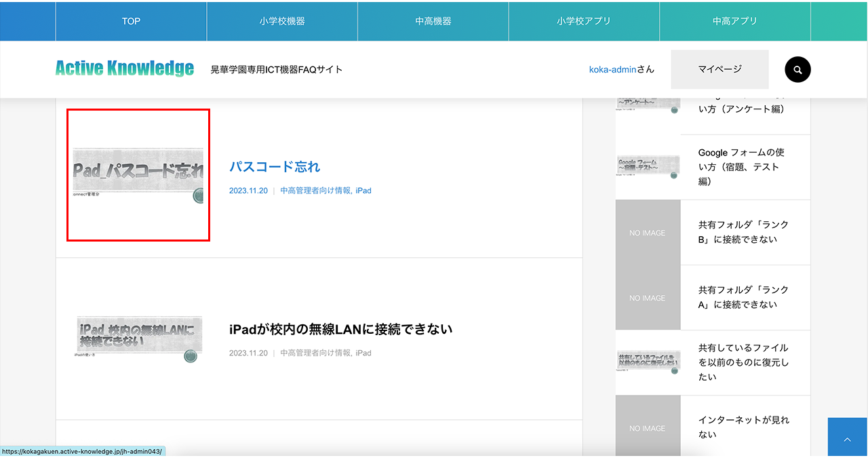
Task: Open the 小学校アプリ navigation tab
Action: (x=584, y=21)
